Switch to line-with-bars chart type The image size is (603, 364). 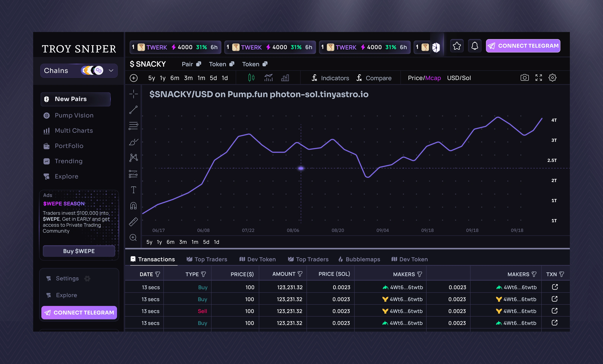tap(269, 78)
